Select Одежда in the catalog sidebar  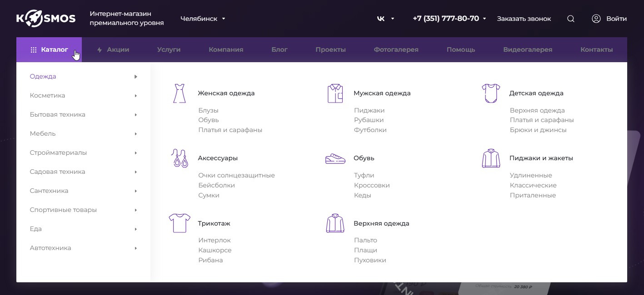[x=43, y=77]
